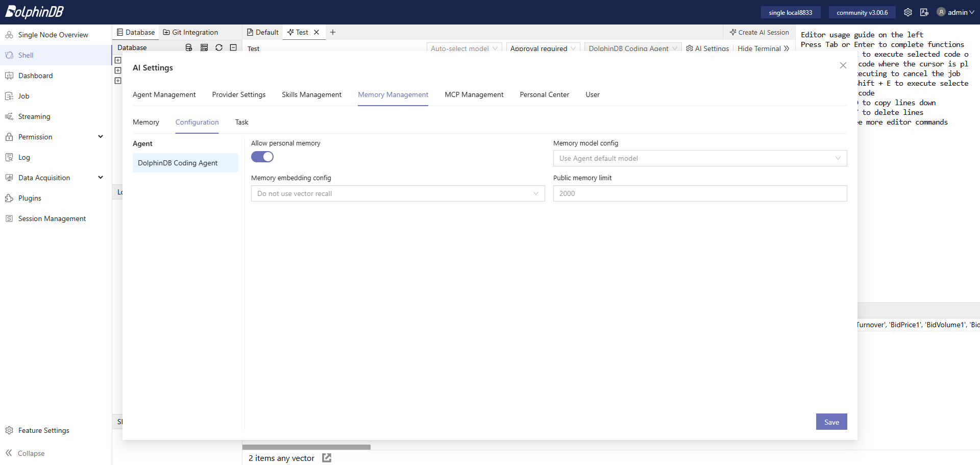980x465 pixels.
Task: Open the Log sidebar icon
Action: tap(9, 157)
